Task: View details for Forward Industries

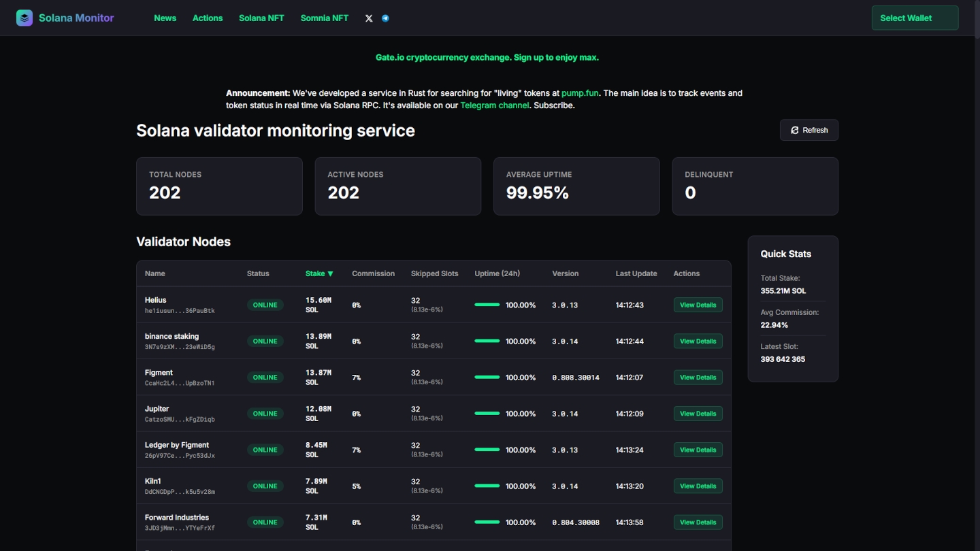Action: tap(698, 522)
